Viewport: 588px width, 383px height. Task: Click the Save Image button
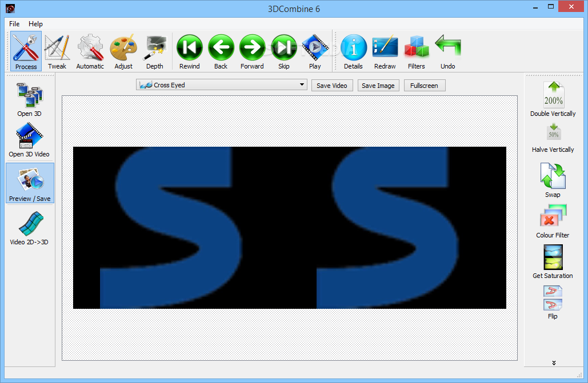[378, 86]
